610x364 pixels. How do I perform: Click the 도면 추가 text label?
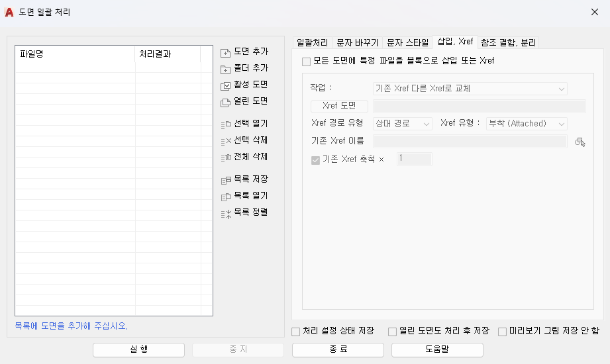tap(251, 52)
